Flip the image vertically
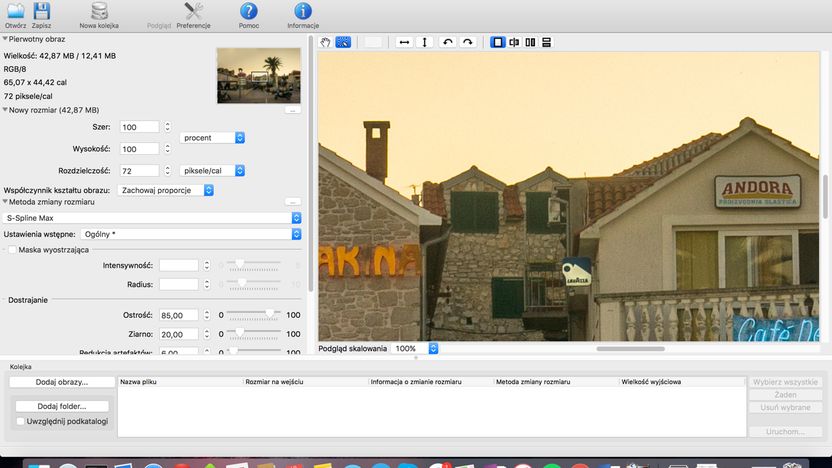The image size is (832, 468). click(424, 42)
